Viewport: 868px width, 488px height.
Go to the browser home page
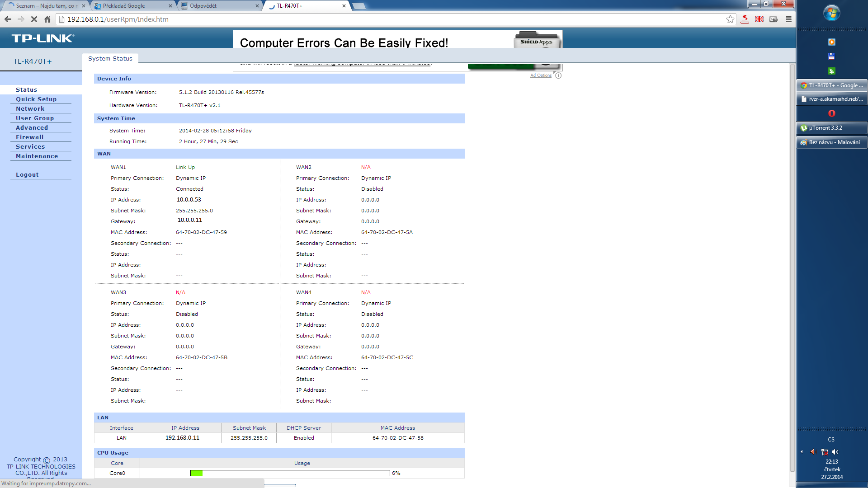click(x=47, y=19)
